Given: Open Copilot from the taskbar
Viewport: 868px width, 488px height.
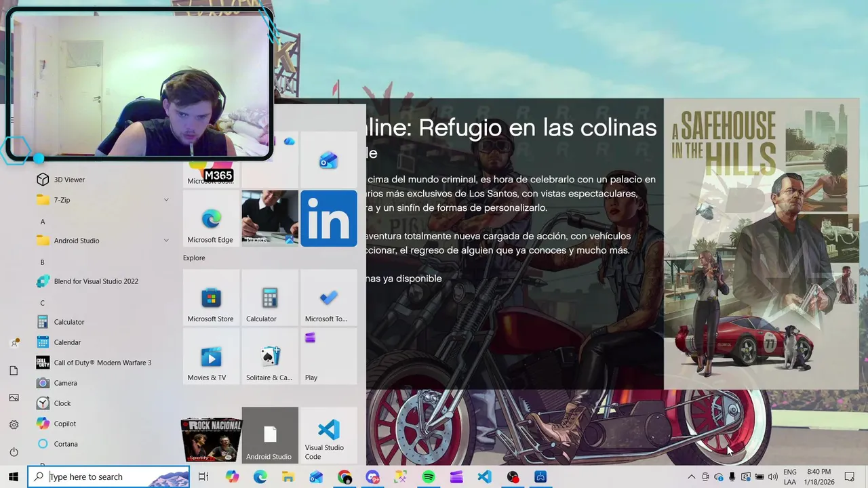Looking at the screenshot, I should pyautogui.click(x=232, y=477).
